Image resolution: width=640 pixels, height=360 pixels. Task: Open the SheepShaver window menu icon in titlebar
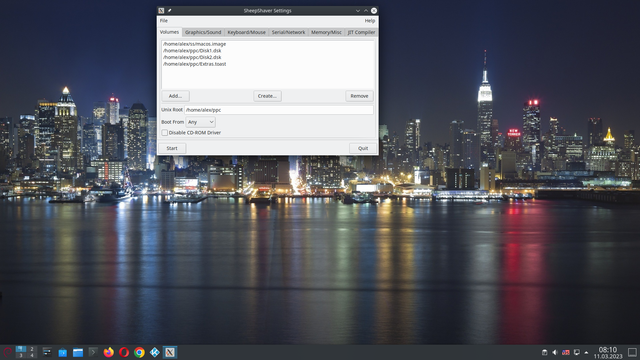click(x=162, y=11)
